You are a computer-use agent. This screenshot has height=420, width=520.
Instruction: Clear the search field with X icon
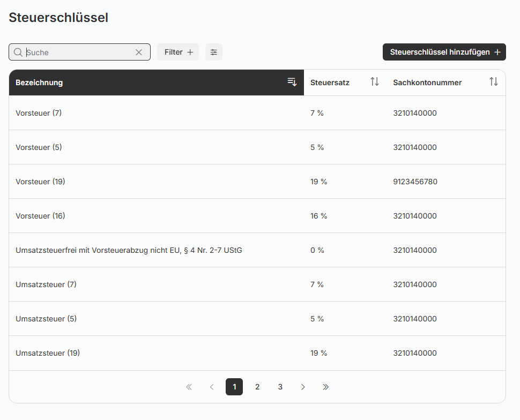pyautogui.click(x=139, y=52)
